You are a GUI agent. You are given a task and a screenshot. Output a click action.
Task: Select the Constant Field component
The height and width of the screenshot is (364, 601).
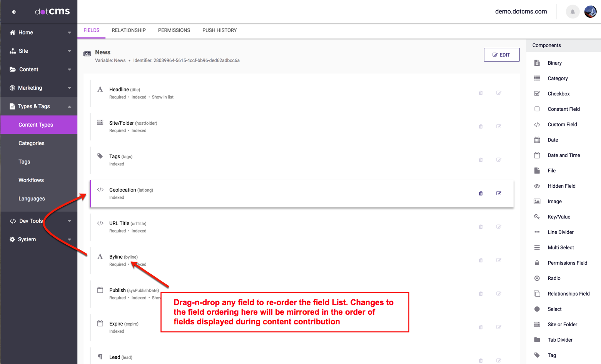(563, 109)
